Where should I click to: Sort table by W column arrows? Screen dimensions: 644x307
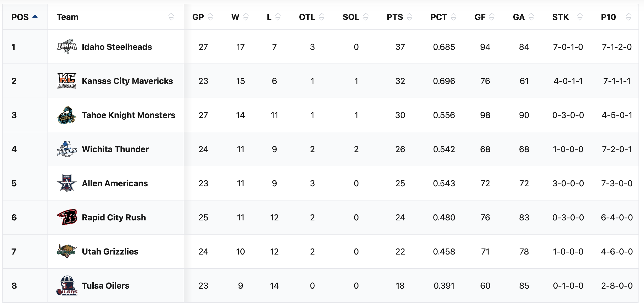246,17
